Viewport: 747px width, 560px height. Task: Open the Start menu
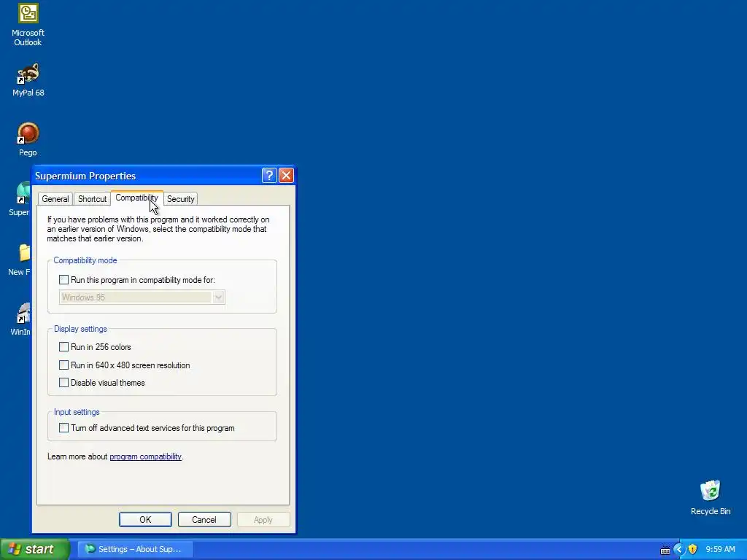click(35, 550)
